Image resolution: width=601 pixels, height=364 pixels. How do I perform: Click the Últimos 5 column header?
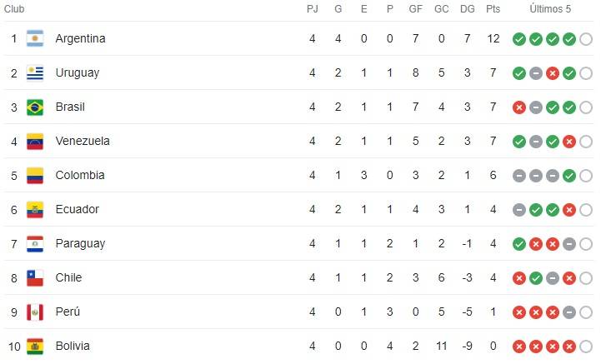coord(552,9)
